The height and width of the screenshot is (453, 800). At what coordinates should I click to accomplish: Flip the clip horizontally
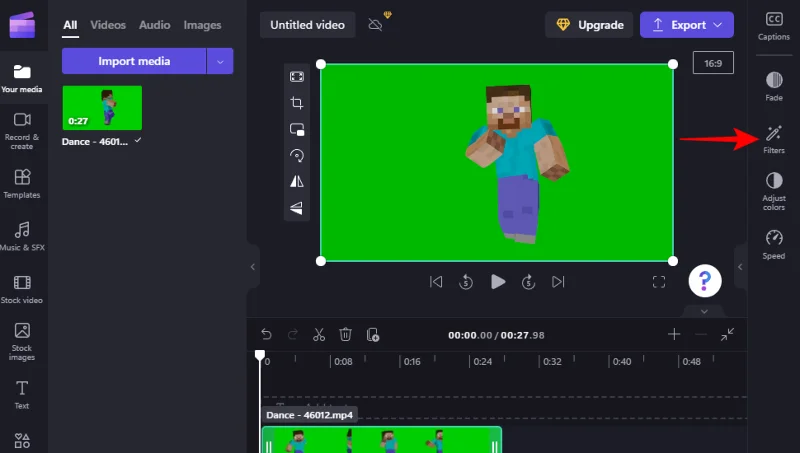pos(297,181)
